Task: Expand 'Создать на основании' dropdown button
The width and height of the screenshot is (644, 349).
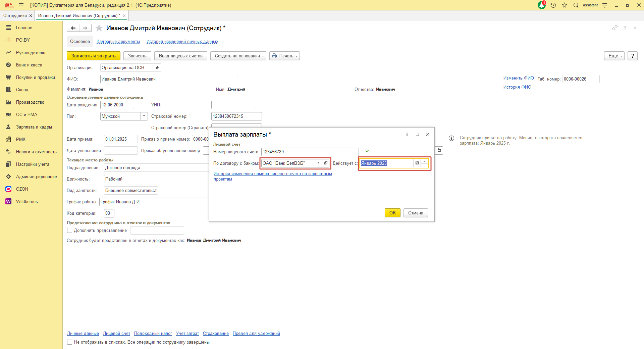Action: 238,56
